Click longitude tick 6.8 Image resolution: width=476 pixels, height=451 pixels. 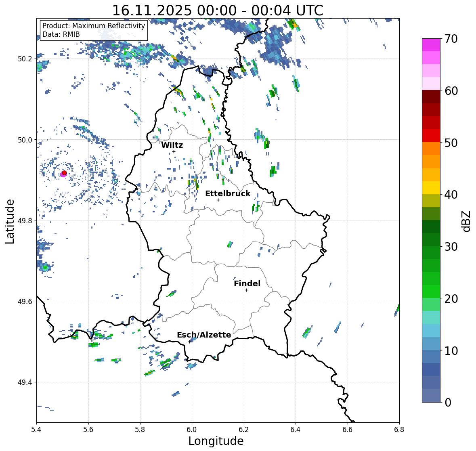point(399,430)
